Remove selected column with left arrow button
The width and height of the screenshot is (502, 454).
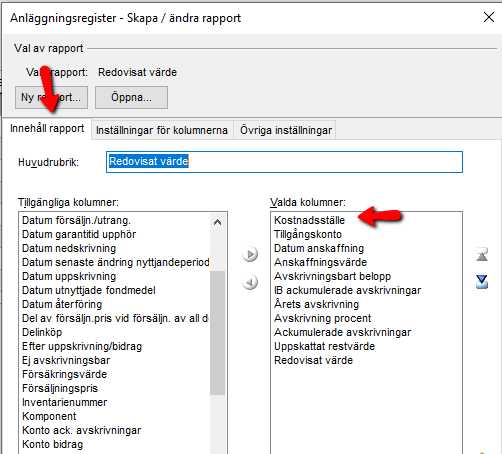pyautogui.click(x=250, y=282)
